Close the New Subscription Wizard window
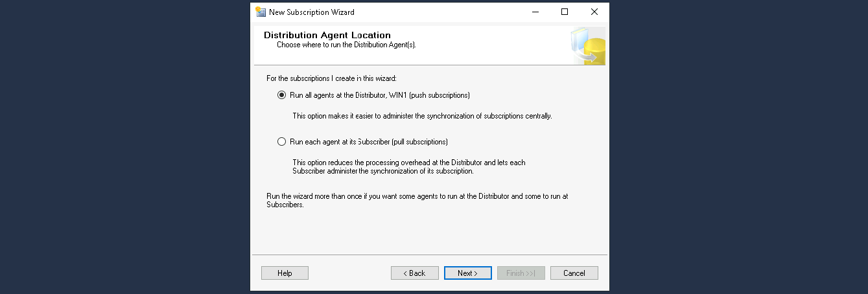The image size is (868, 294). (594, 12)
